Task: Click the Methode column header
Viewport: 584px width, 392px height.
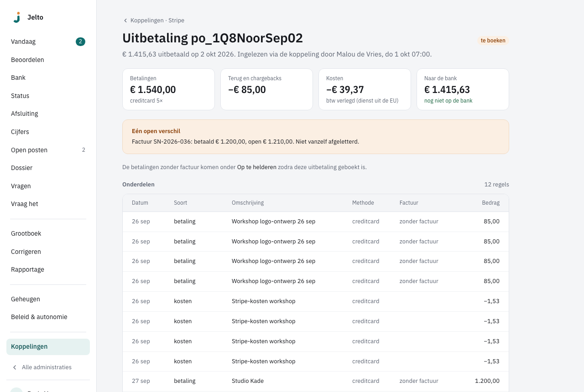Action: pos(363,203)
